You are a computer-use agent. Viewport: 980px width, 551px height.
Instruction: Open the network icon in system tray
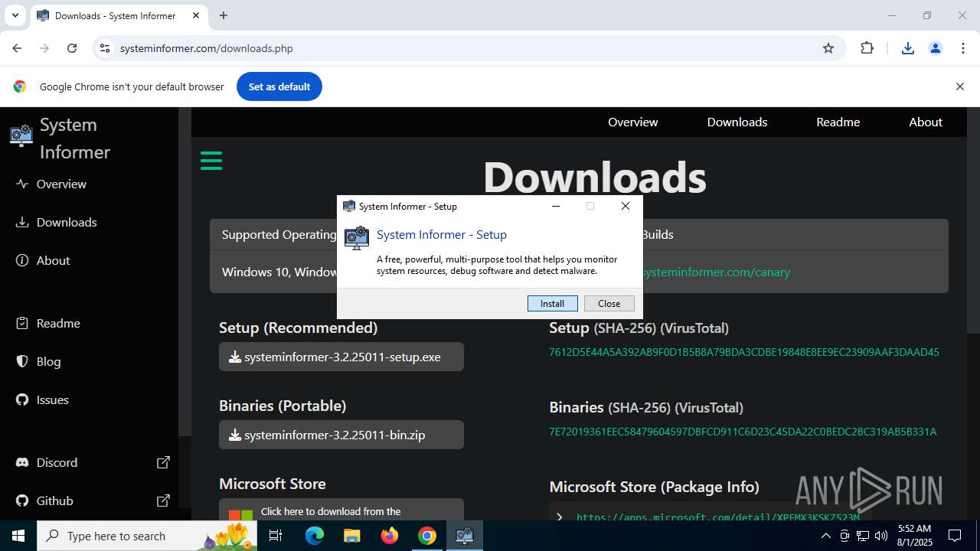pos(864,536)
